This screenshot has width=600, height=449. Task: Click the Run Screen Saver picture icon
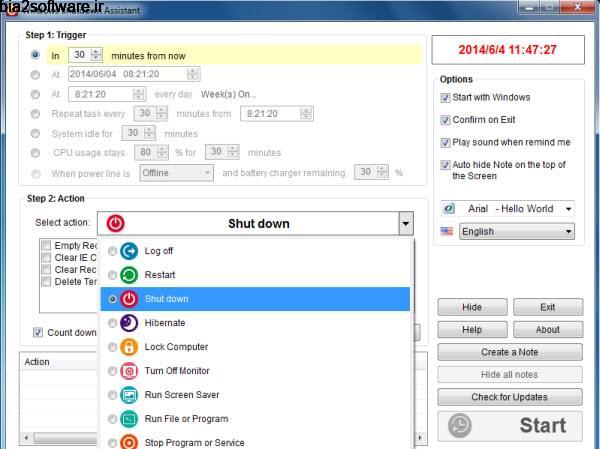tap(129, 395)
